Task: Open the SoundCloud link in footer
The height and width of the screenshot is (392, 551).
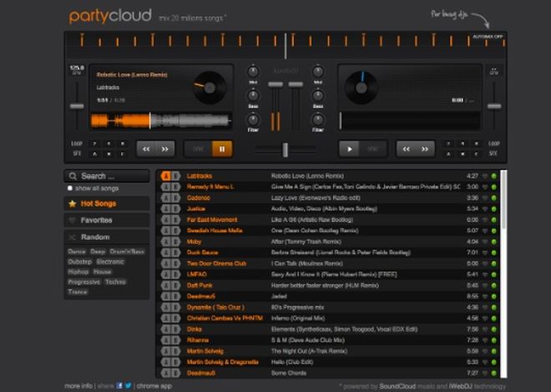Action: click(x=397, y=386)
